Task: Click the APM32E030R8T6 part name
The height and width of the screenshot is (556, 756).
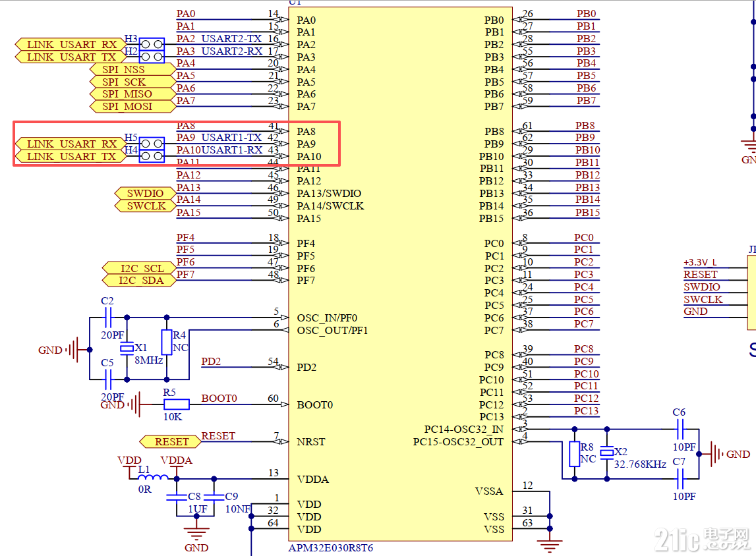Action: (331, 548)
